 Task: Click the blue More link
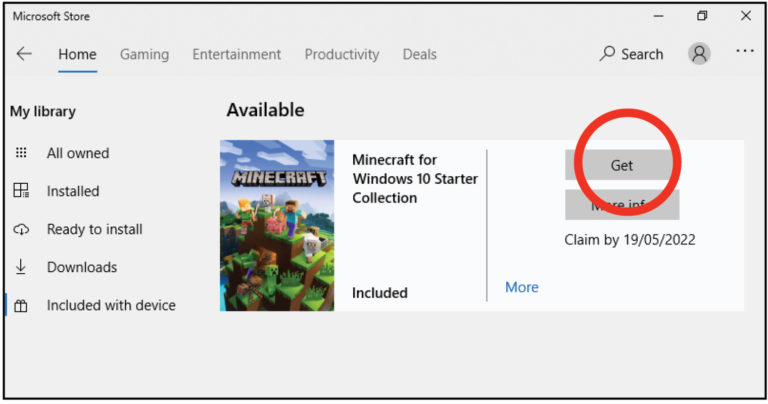[x=521, y=287]
